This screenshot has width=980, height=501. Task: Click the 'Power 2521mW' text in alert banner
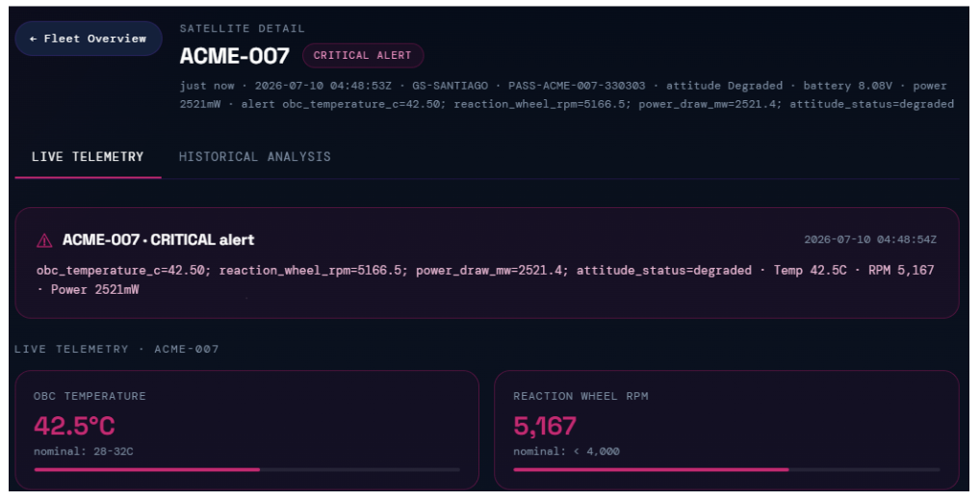(95, 290)
